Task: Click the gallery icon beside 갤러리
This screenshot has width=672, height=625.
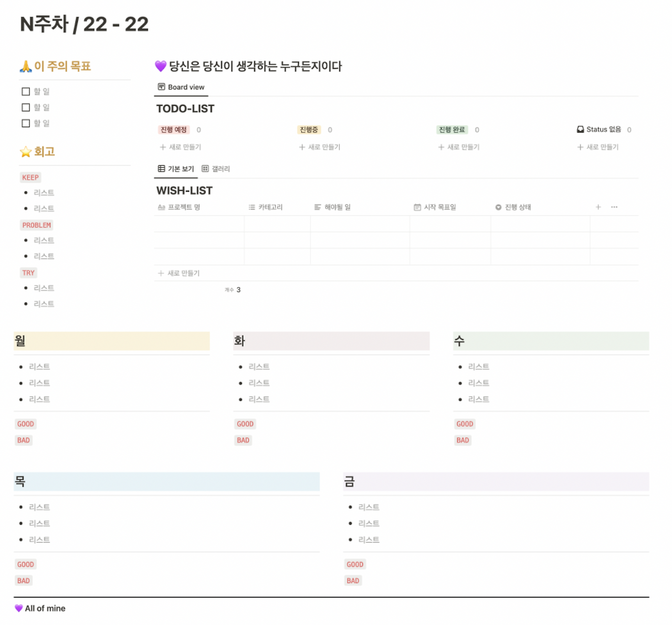Action: (x=205, y=168)
